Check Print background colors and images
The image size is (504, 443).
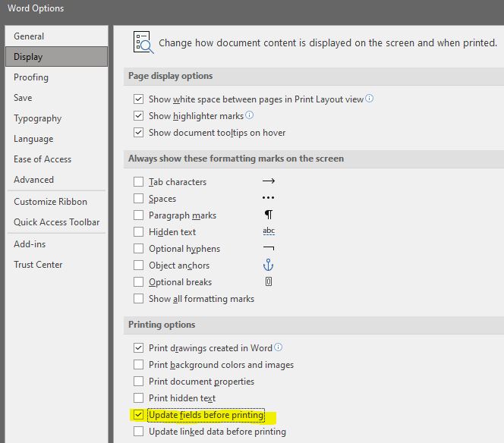(138, 365)
